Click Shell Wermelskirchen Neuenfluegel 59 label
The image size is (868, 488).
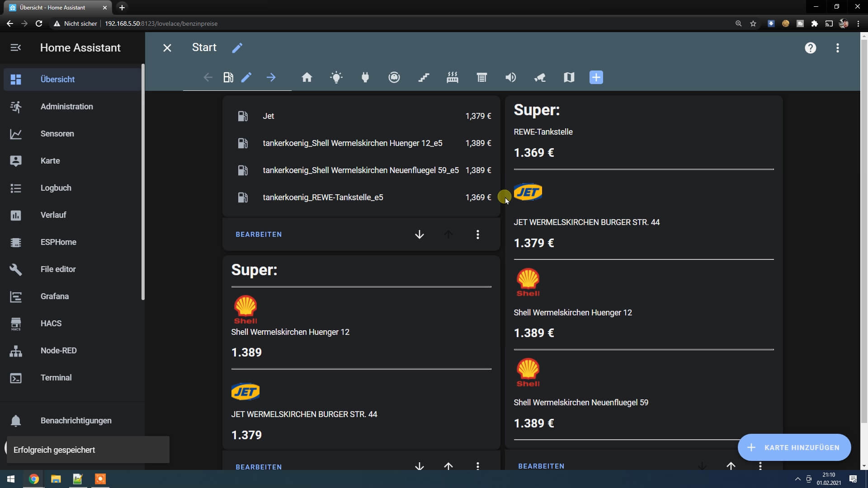pyautogui.click(x=581, y=403)
